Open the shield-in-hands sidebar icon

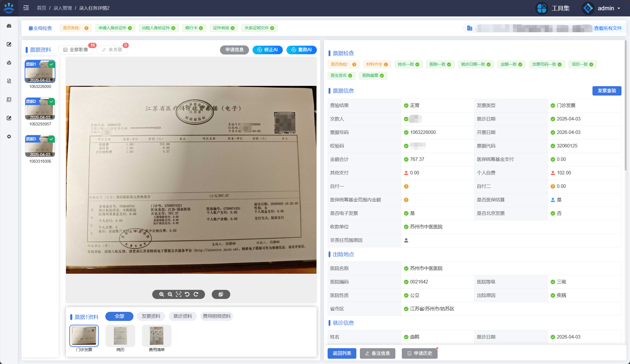pyautogui.click(x=9, y=63)
